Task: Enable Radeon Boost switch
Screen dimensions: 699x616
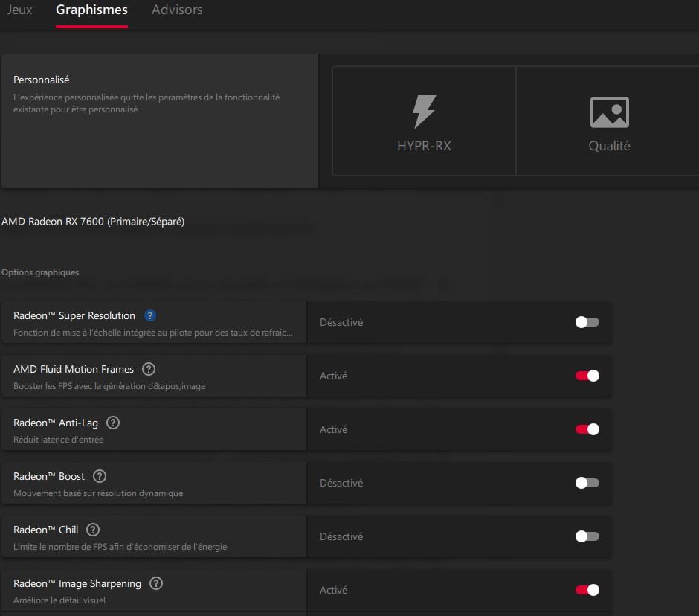Action: click(587, 483)
